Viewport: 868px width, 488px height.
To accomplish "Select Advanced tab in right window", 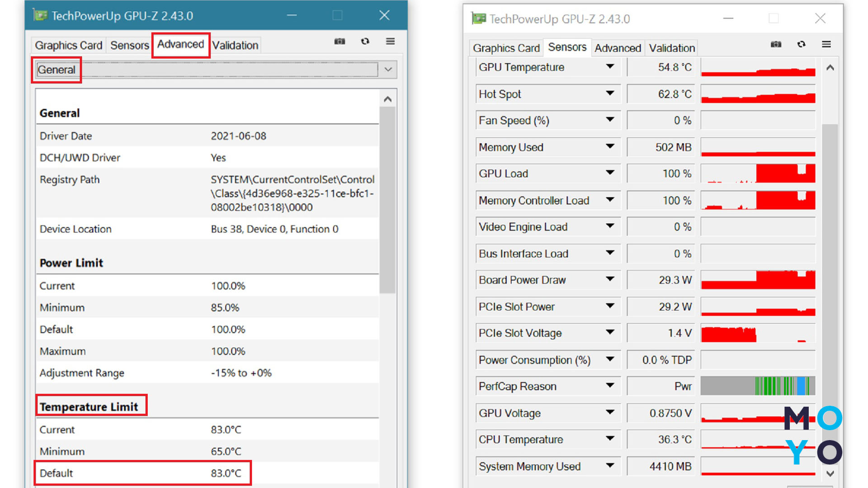I will pos(618,48).
